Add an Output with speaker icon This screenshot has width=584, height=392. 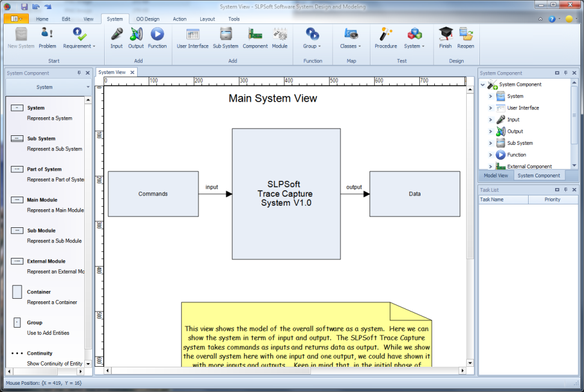136,38
